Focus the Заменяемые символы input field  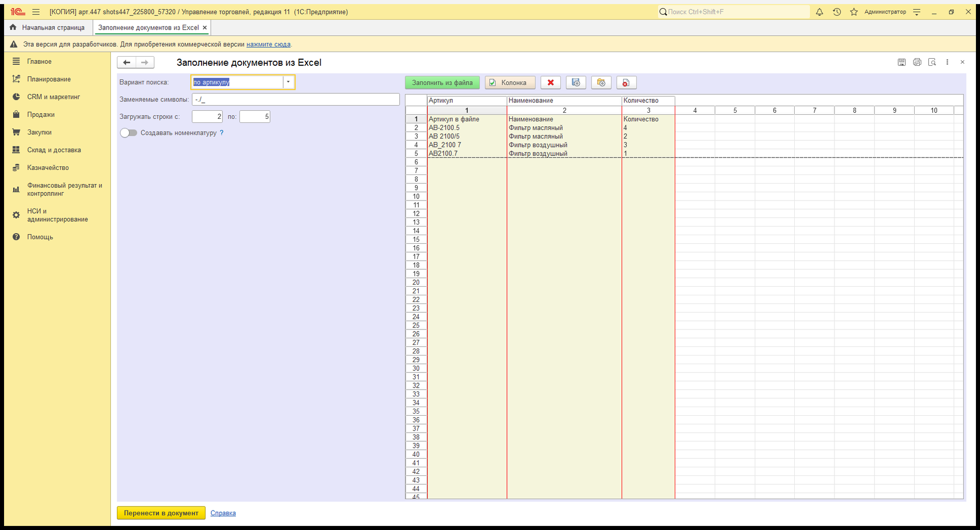(x=296, y=99)
